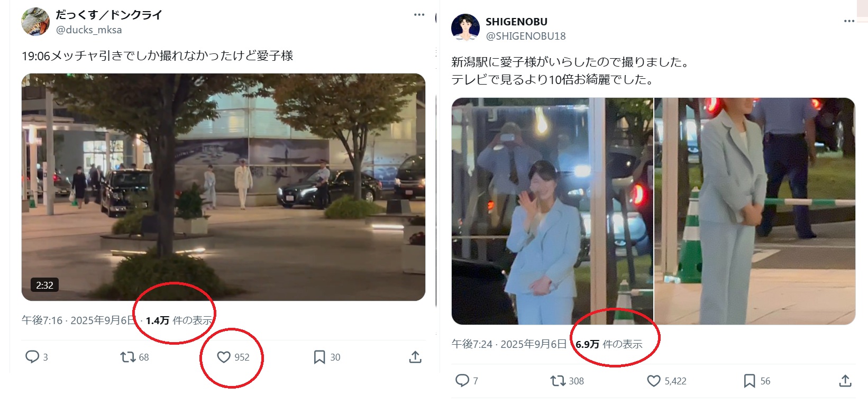Share the SHIGENOBU post via share icon
This screenshot has width=868, height=405.
[x=845, y=381]
